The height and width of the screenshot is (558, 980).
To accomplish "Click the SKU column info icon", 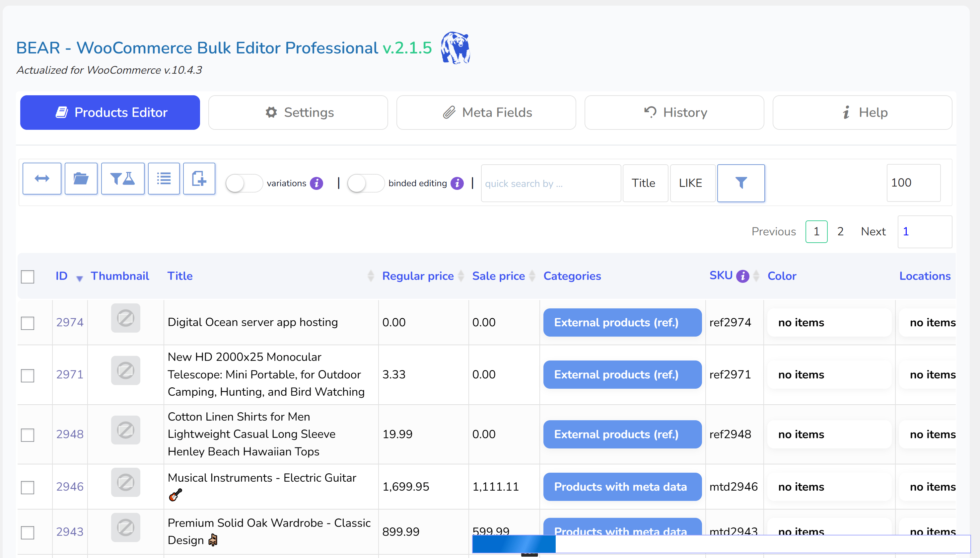I will (742, 276).
